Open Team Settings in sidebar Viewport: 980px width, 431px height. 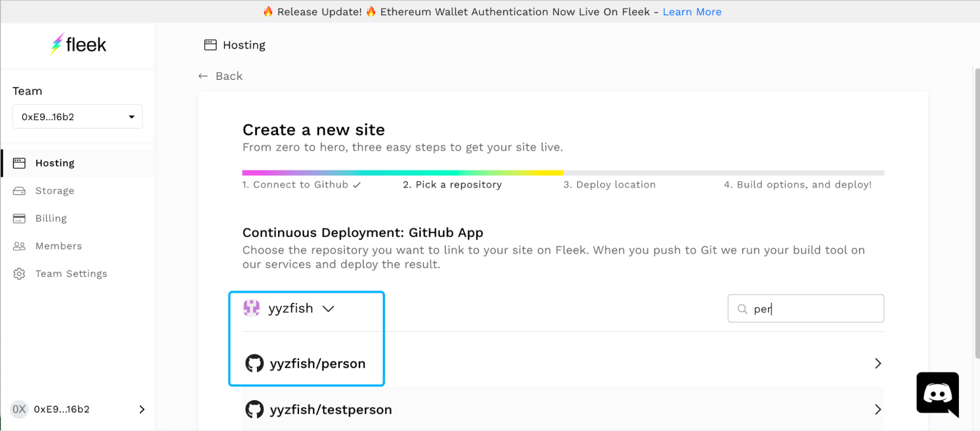71,274
